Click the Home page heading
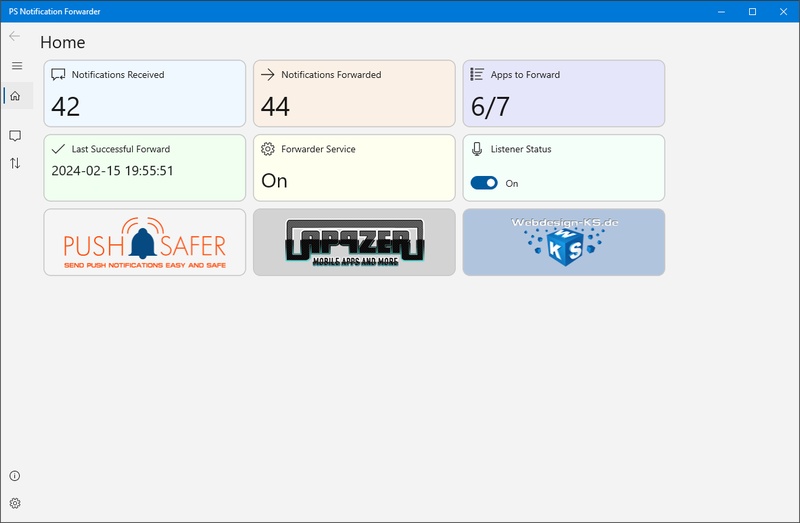Screen dimensions: 800x523 pyautogui.click(x=63, y=42)
